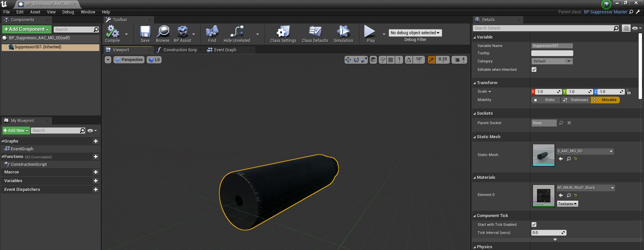
Task: Select the scale gizmo tool in viewport
Action: tap(364, 60)
